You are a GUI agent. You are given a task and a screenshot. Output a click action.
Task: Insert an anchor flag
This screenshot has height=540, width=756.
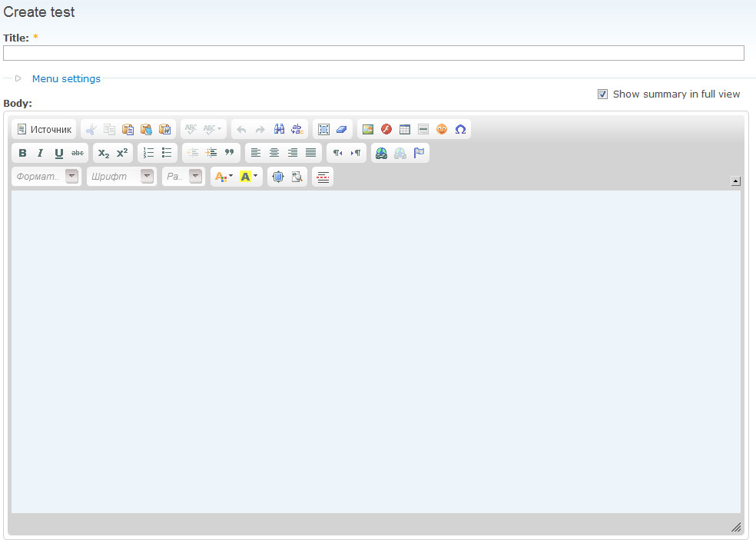click(x=419, y=153)
